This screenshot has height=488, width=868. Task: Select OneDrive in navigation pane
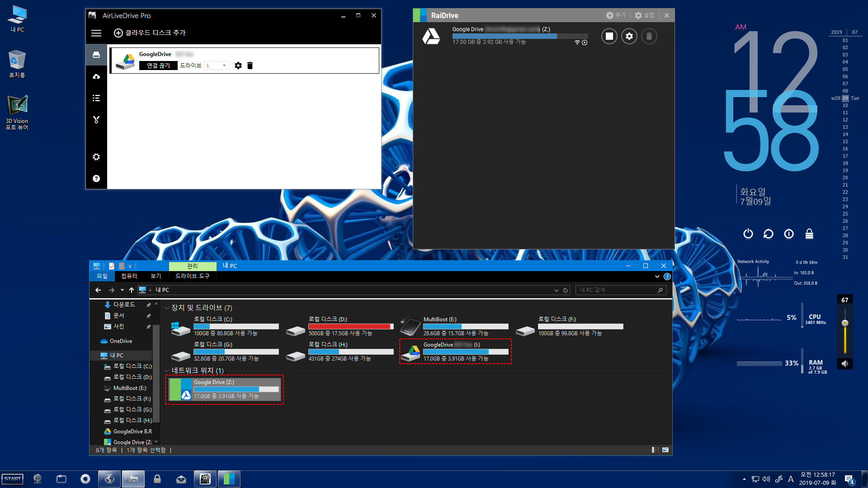pyautogui.click(x=121, y=341)
